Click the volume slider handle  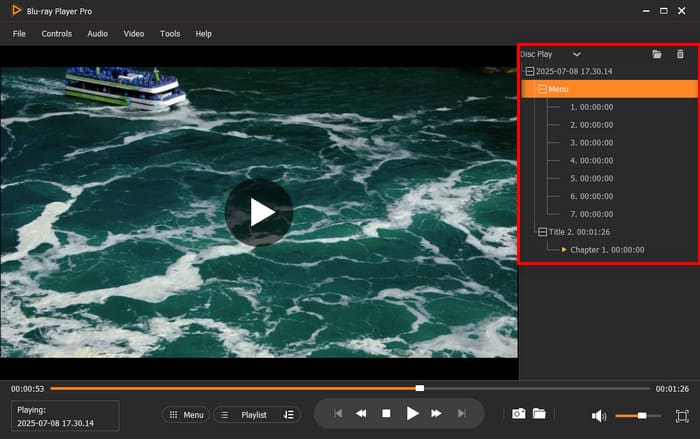point(642,416)
